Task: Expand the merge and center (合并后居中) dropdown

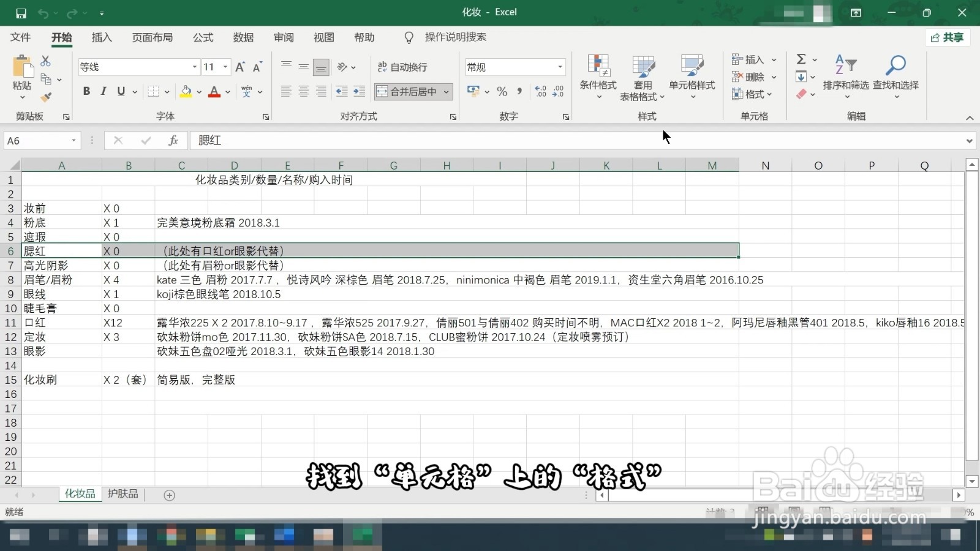Action: [x=445, y=91]
